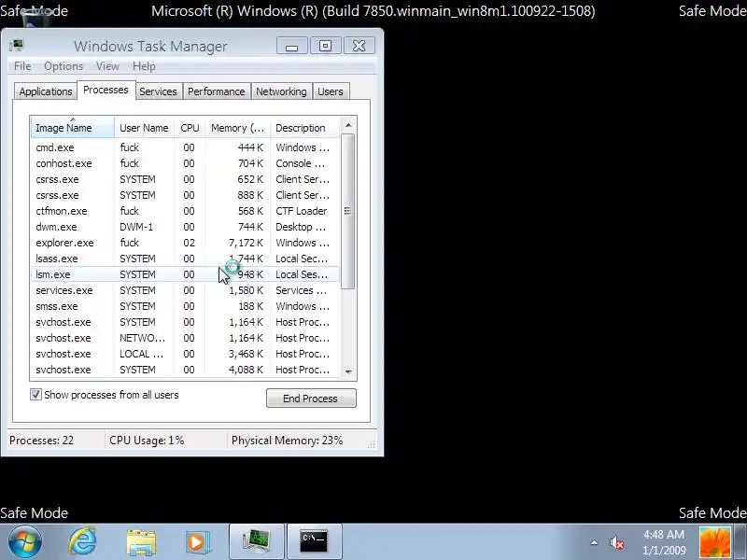
Task: Click the process list scrollbar thumb
Action: [348, 211]
